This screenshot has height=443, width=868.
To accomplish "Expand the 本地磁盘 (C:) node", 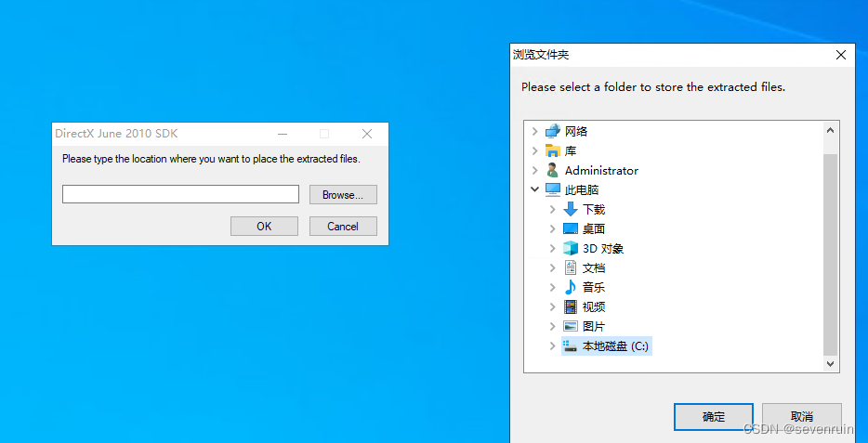I will [552, 345].
